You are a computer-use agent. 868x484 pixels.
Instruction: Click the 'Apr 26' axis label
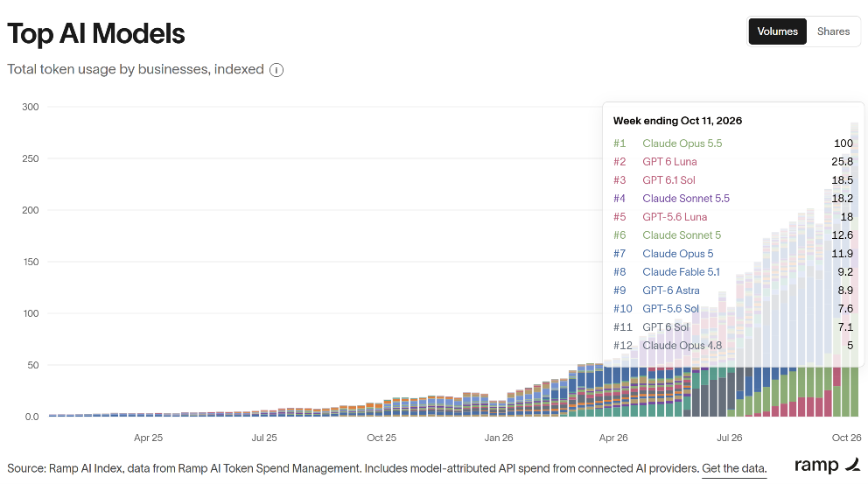[x=613, y=438]
